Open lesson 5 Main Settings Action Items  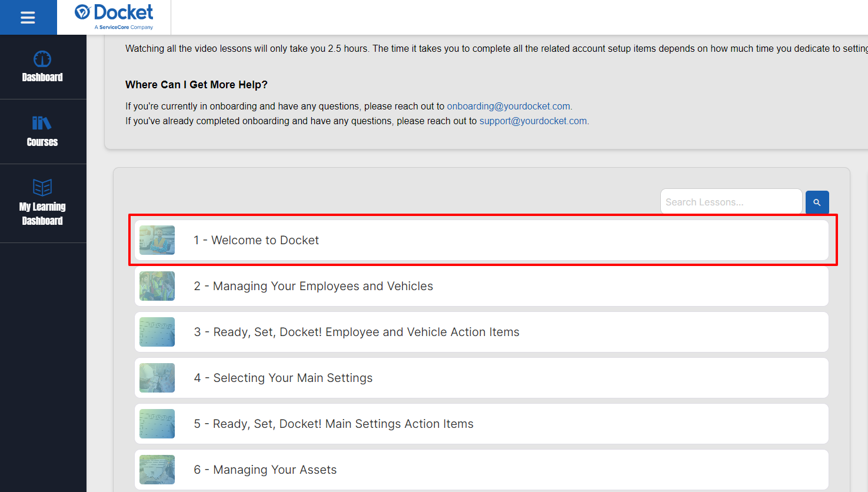(x=481, y=424)
